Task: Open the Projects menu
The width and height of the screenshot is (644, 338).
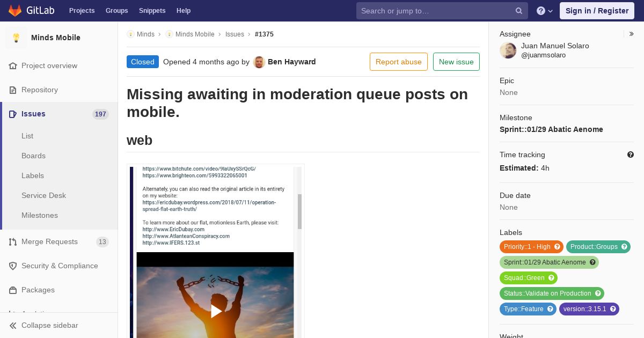Action: click(82, 11)
